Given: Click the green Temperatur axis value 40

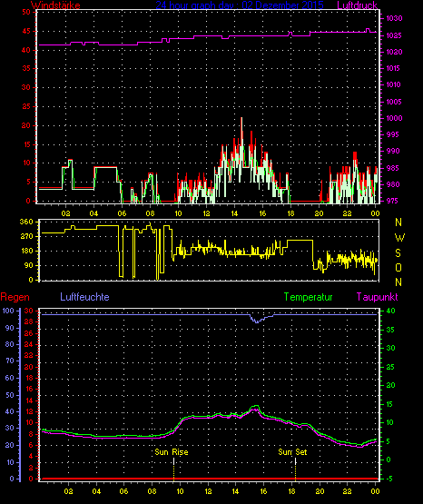Looking at the screenshot, I should click(390, 311).
